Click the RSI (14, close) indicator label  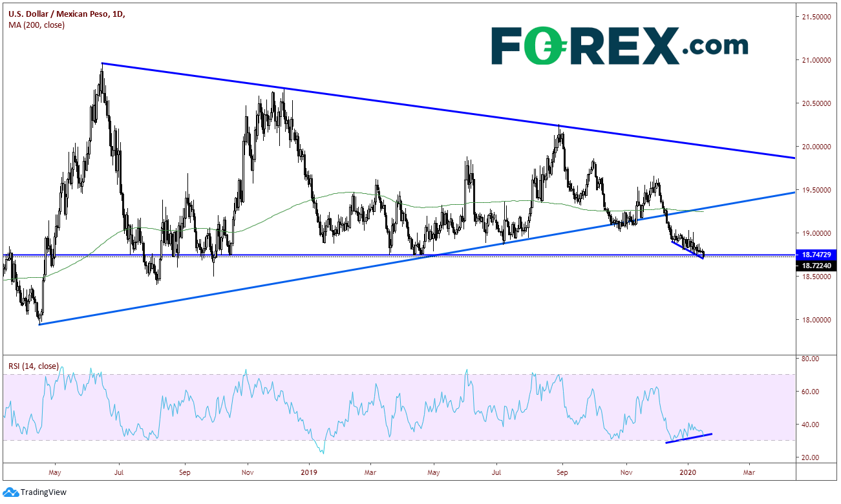point(32,366)
